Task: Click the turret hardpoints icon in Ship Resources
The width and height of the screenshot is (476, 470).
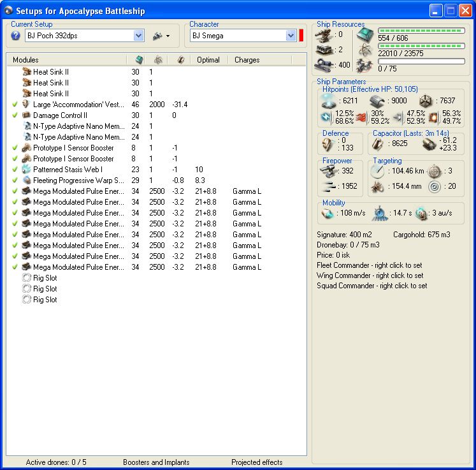Action: point(324,35)
